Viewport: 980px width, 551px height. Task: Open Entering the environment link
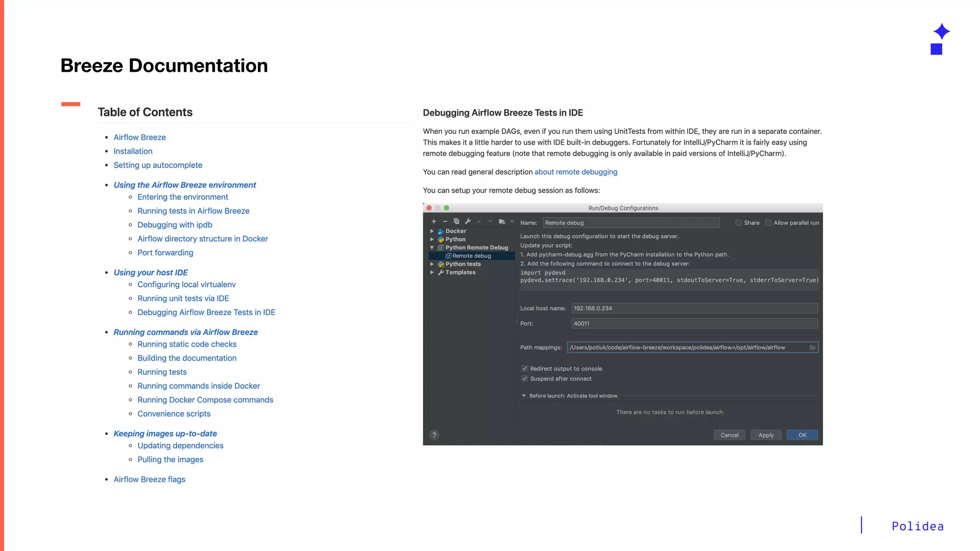click(183, 197)
